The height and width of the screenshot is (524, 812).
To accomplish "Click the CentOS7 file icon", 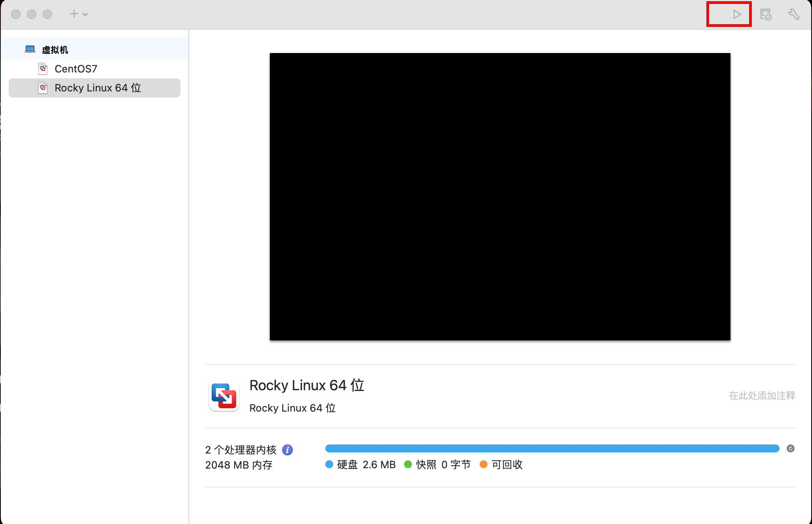I will 43,69.
